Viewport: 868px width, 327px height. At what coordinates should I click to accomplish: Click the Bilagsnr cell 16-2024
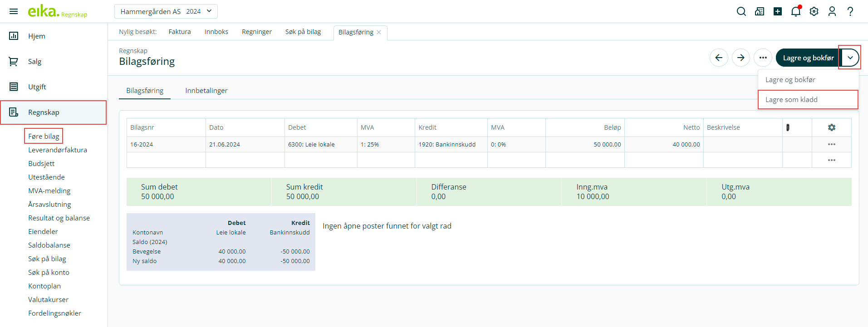tap(166, 144)
